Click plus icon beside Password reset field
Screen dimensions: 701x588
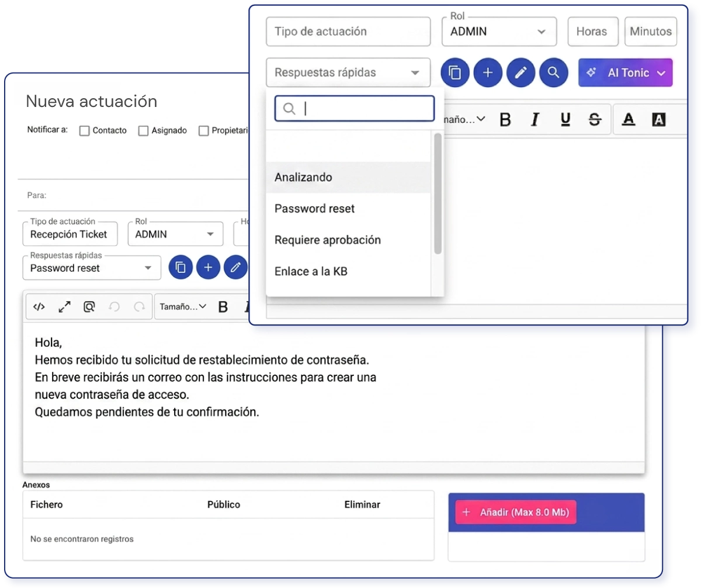(x=208, y=268)
